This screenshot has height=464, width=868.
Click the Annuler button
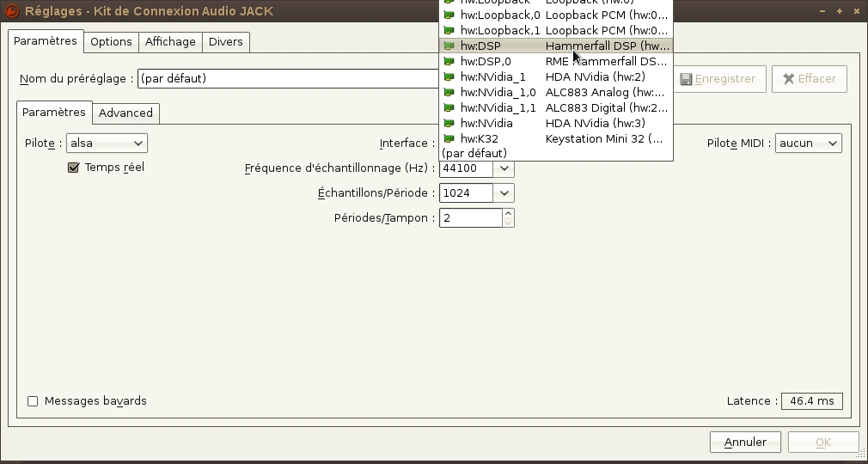pyautogui.click(x=745, y=442)
